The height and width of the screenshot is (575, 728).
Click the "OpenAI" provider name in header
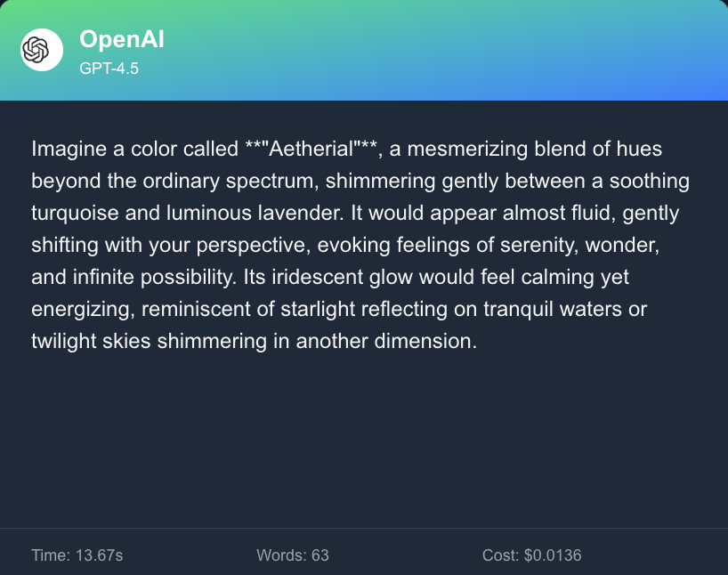click(121, 39)
